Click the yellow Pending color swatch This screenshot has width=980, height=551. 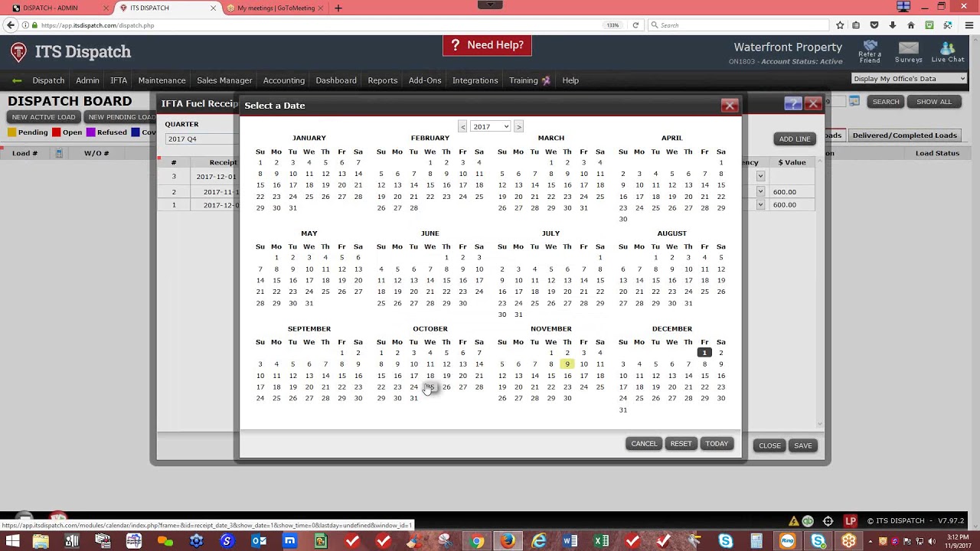(x=12, y=132)
